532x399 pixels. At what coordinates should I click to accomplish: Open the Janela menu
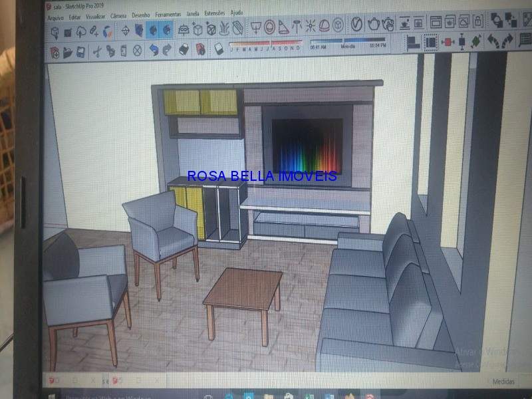[193, 13]
